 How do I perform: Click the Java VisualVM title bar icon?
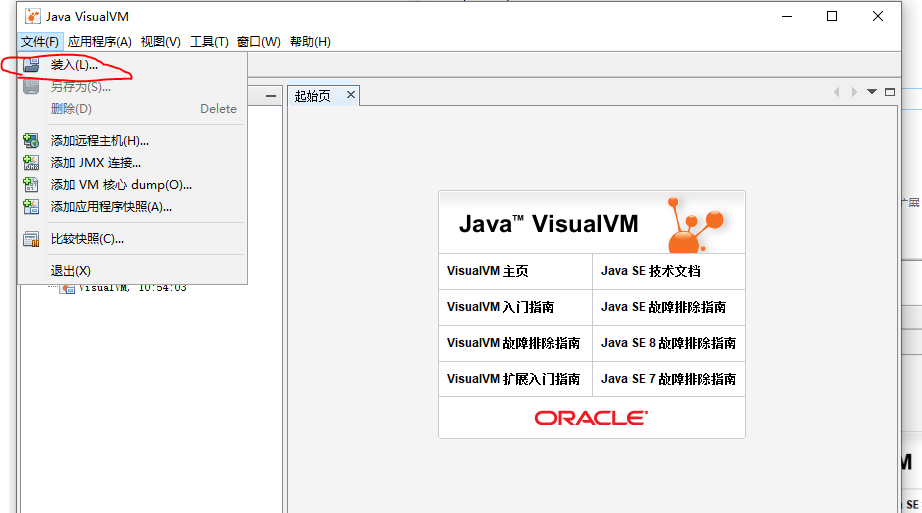[33, 16]
